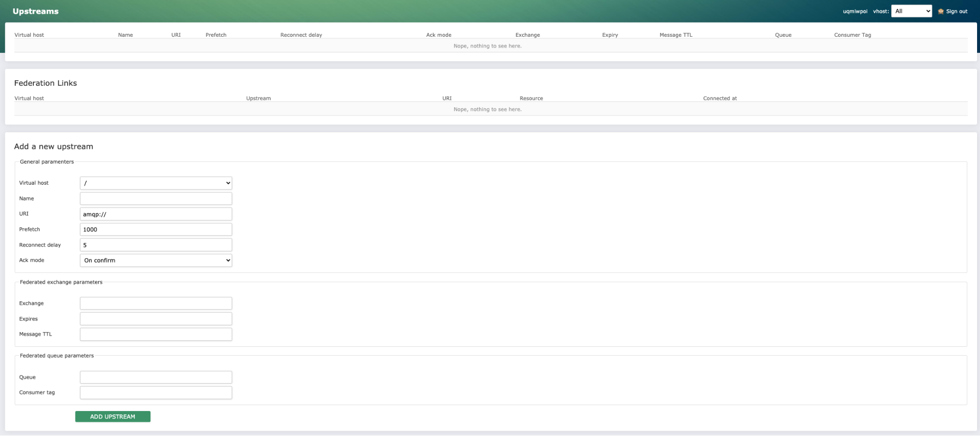The width and height of the screenshot is (980, 436).
Task: Click the Sign out link
Action: (956, 11)
